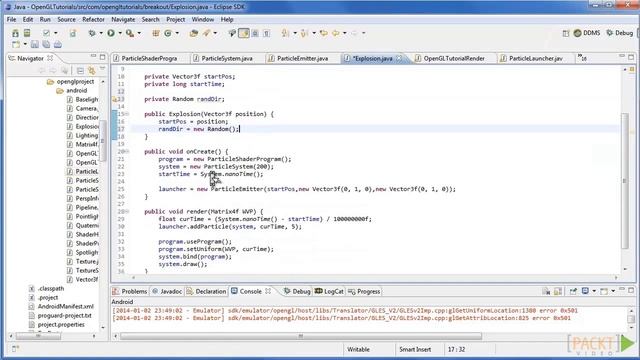Viewport: 640px width, 360px height.
Task: Open the New wizard dropdown arrow
Action: point(24,44)
